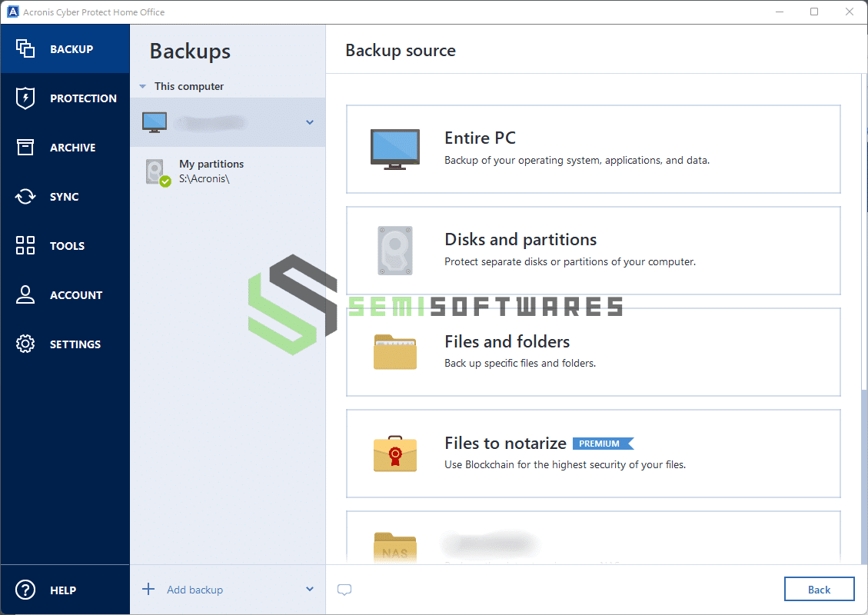868x615 pixels.
Task: Click the plus icon beside Add backup
Action: pyautogui.click(x=148, y=589)
